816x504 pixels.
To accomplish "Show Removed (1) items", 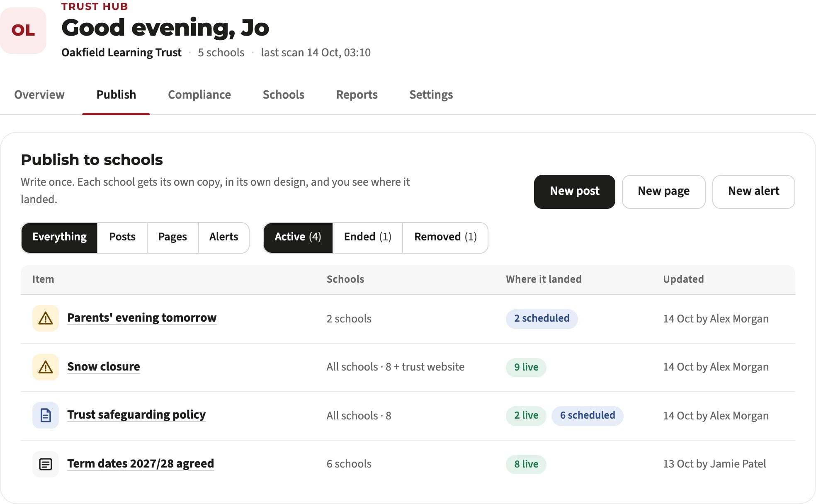I will [x=445, y=237].
